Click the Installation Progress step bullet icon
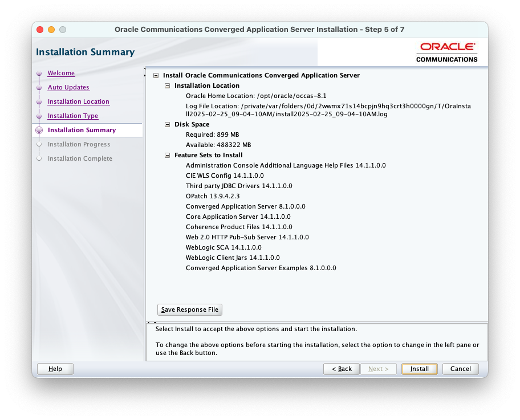 click(x=39, y=144)
